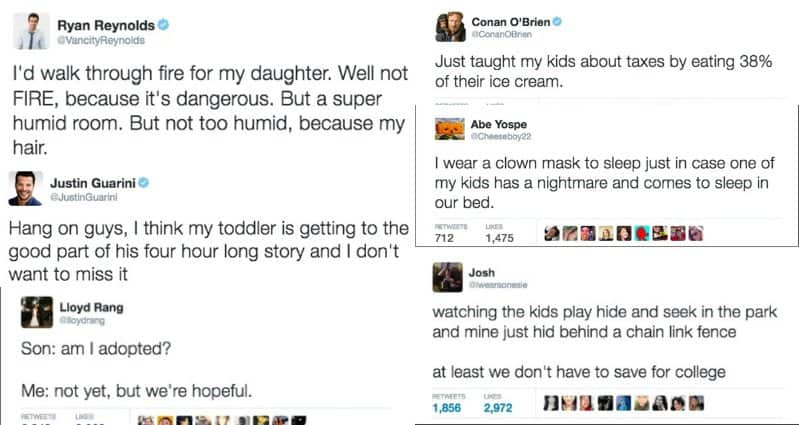The height and width of the screenshot is (425, 799).
Task: Open Justin Guarini's profile picture
Action: 25,187
